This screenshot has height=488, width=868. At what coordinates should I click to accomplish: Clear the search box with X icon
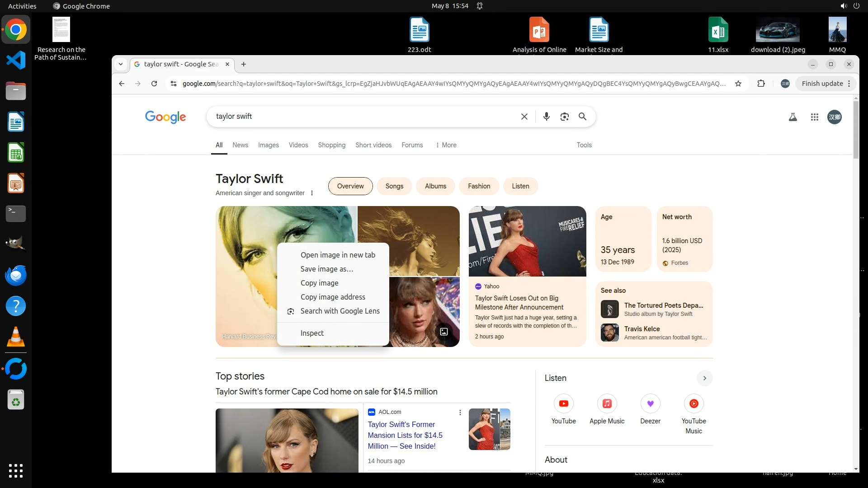pyautogui.click(x=524, y=117)
